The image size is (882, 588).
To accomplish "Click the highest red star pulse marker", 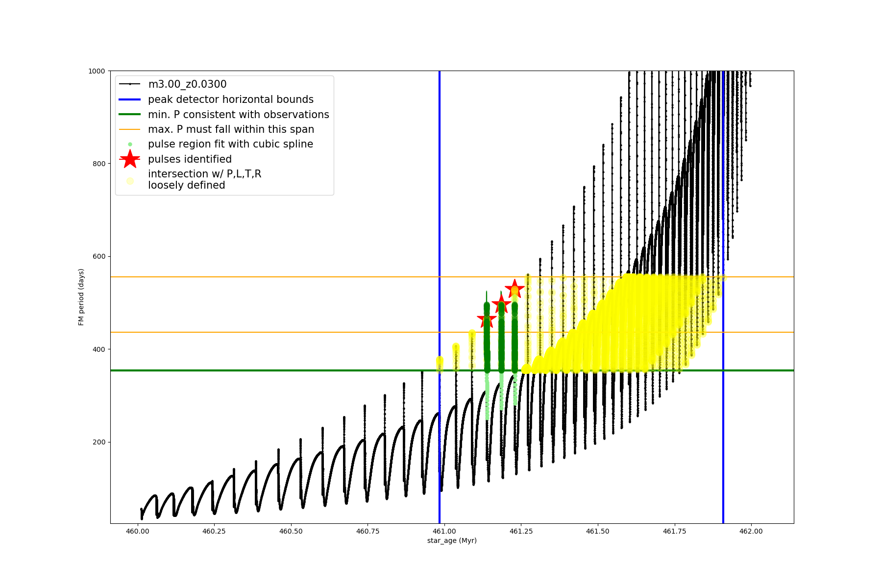I will (514, 288).
